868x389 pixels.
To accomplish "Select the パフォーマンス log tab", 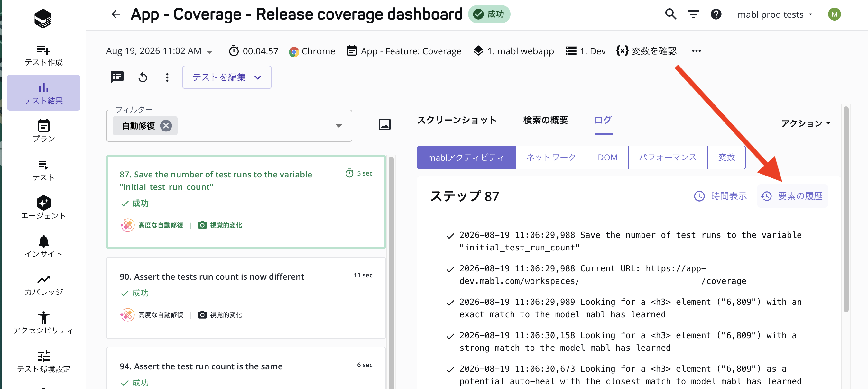I will pyautogui.click(x=668, y=157).
